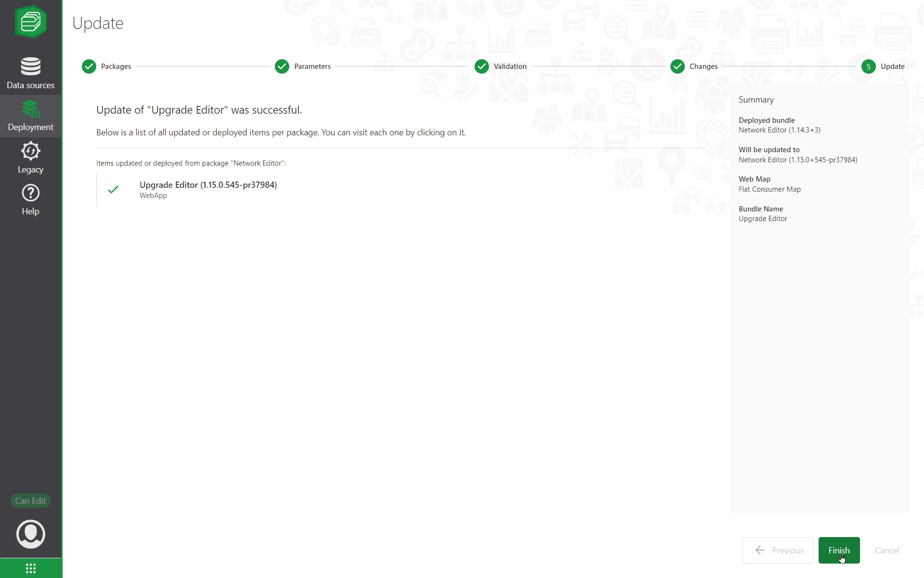The image size is (924, 578).
Task: Open Data sources section
Action: 30,73
